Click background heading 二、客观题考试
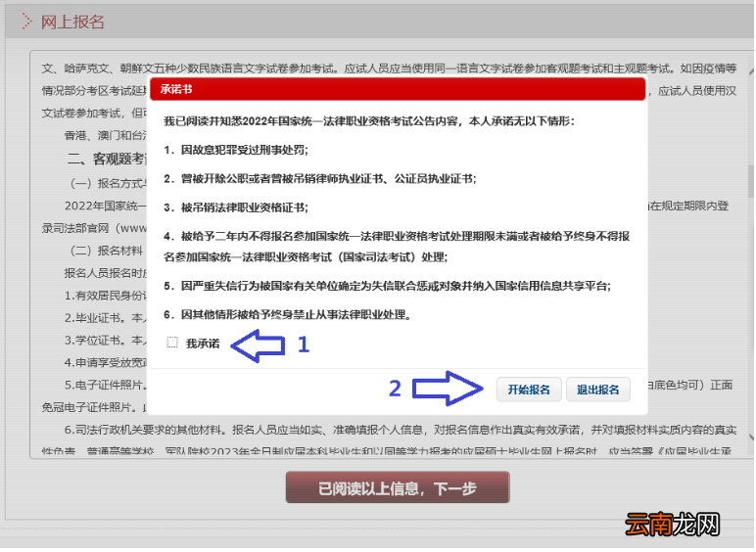The height and width of the screenshot is (552, 756). pyautogui.click(x=107, y=159)
